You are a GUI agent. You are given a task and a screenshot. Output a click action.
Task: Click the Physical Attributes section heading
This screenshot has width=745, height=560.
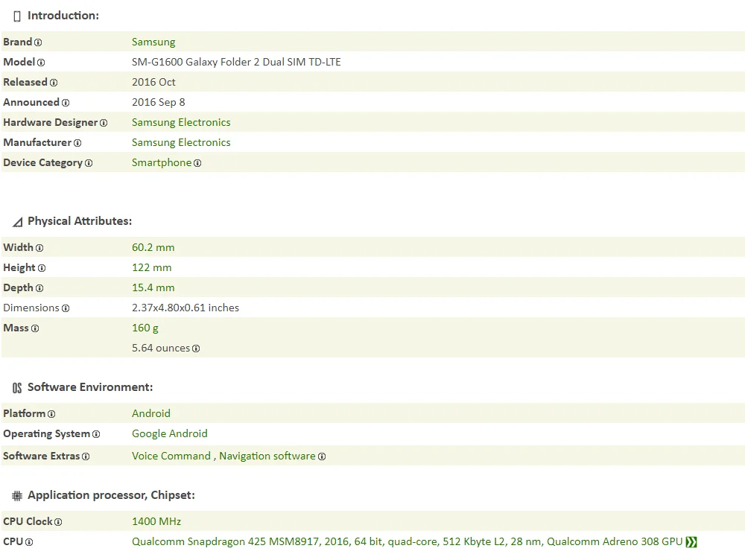click(x=80, y=221)
